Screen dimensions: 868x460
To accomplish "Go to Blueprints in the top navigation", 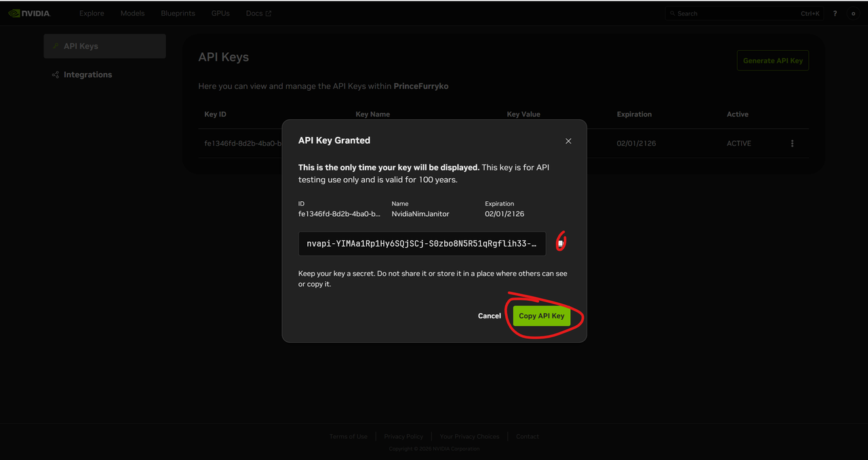I will coord(178,14).
